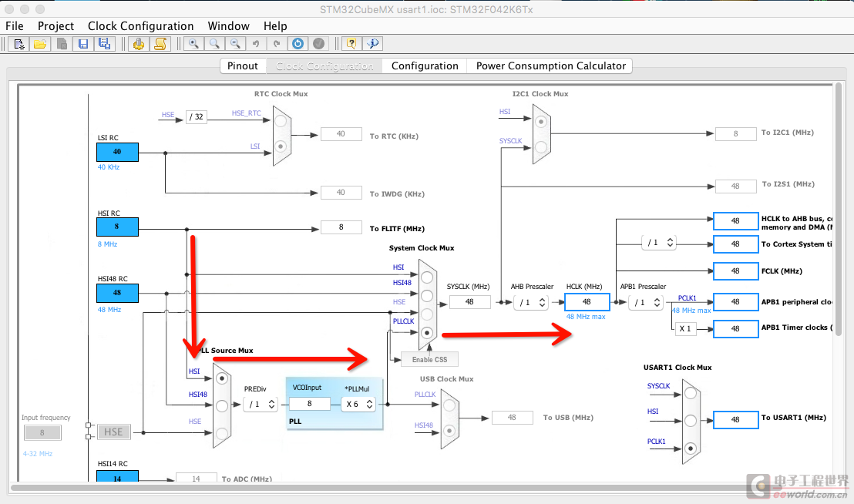Select HSI in PLL Source Mux
Image resolution: width=854 pixels, height=504 pixels.
coord(222,379)
